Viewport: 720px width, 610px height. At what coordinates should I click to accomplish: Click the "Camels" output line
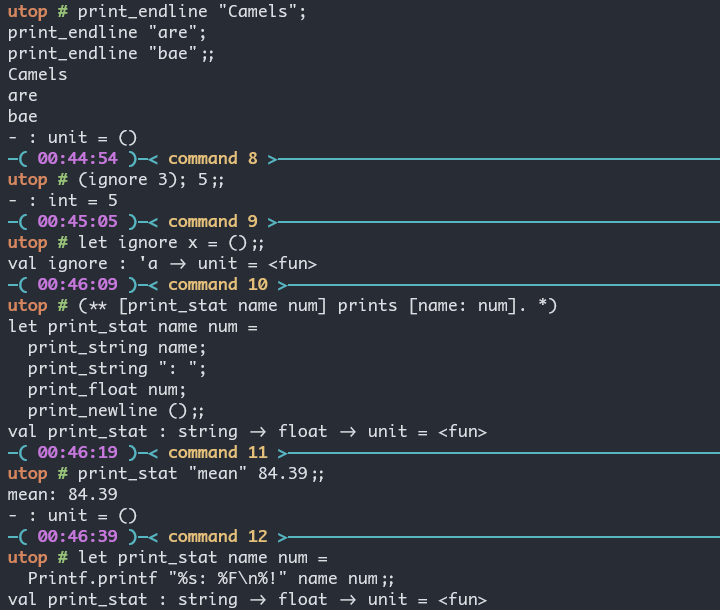[38, 74]
